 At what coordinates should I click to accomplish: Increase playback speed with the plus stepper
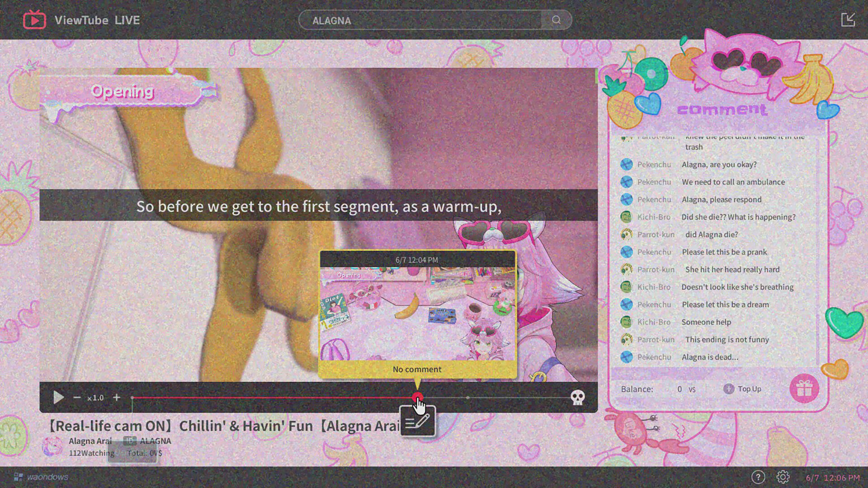click(117, 398)
